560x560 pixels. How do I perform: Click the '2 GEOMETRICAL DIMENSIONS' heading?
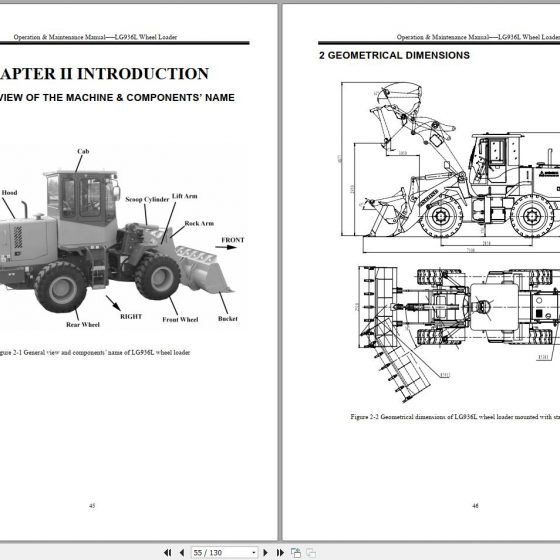(x=394, y=55)
